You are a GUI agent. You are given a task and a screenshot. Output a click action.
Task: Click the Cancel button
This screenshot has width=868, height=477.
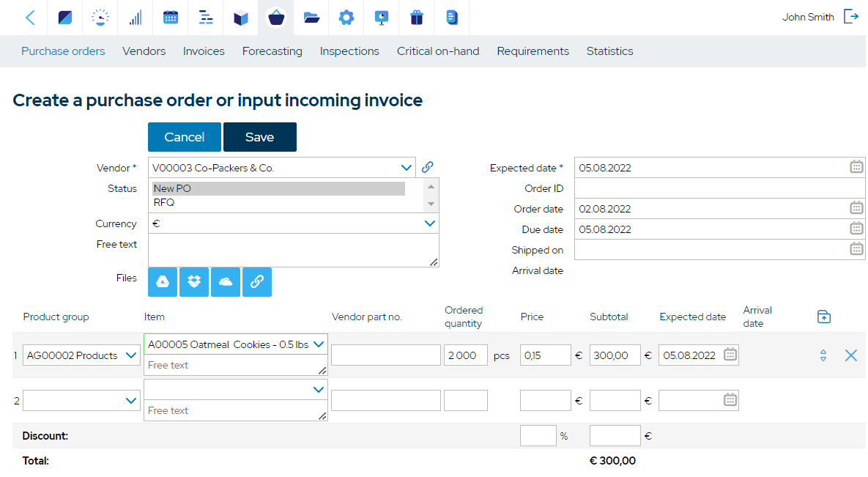(x=185, y=137)
